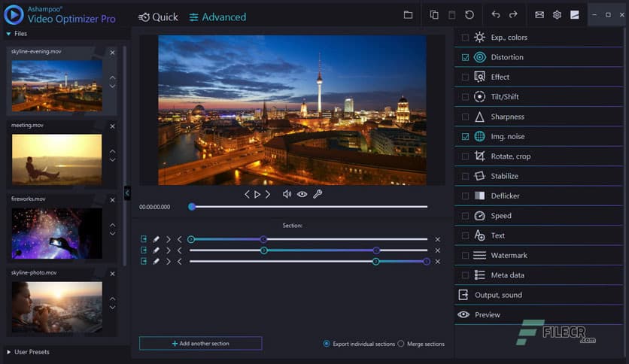Enable the Tilt/Shift checkbox
629x364 pixels.
pyautogui.click(x=465, y=97)
